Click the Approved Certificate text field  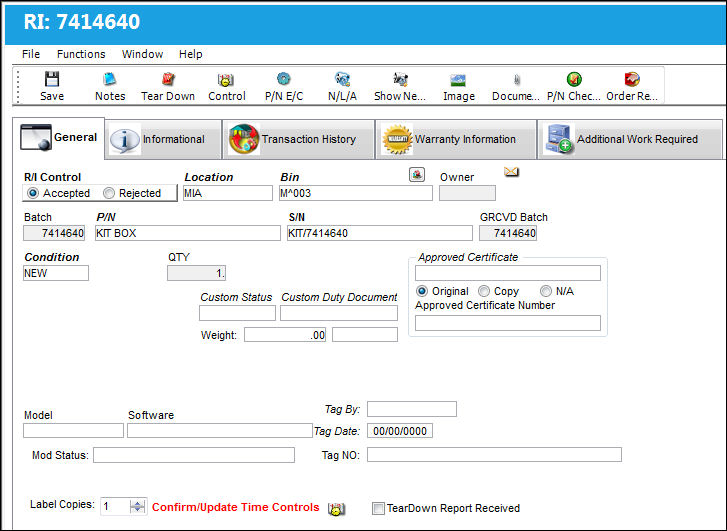508,273
